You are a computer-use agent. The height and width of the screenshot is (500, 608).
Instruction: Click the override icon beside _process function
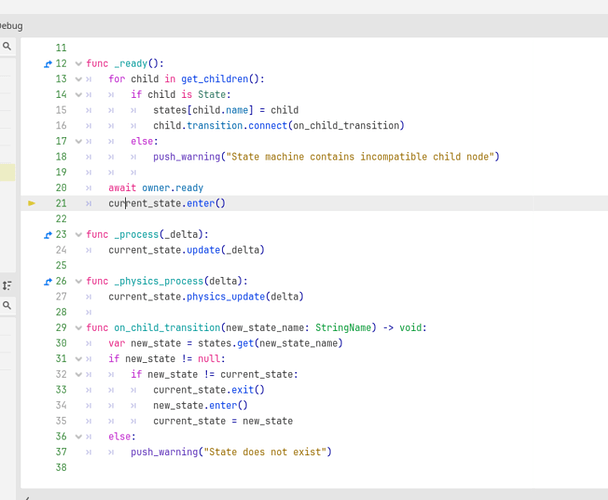[48, 235]
